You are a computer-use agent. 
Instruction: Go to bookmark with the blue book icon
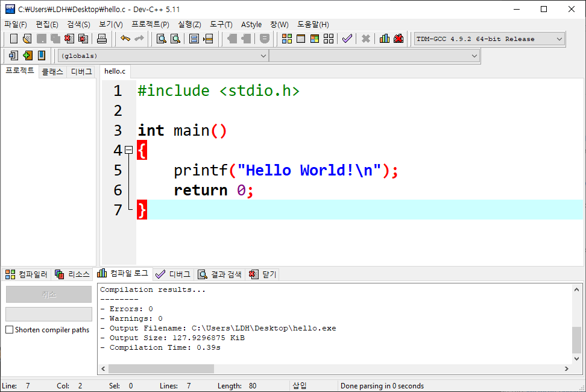coord(42,55)
